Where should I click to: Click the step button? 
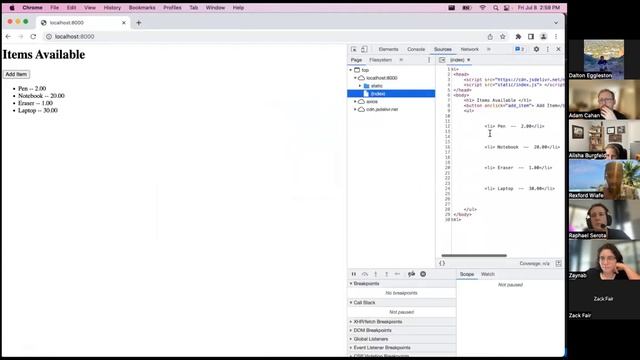397,274
